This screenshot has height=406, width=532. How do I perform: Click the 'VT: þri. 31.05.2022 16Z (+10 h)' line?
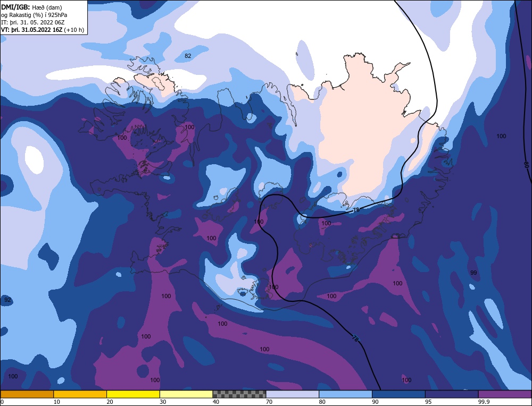pyautogui.click(x=43, y=30)
